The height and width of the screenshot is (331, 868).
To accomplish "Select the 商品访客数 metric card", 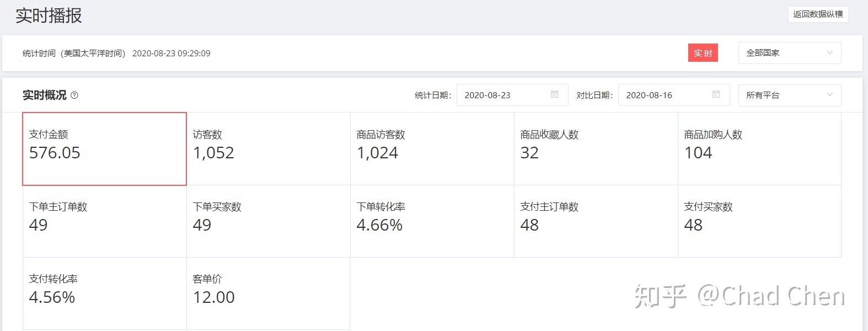I will click(x=432, y=149).
